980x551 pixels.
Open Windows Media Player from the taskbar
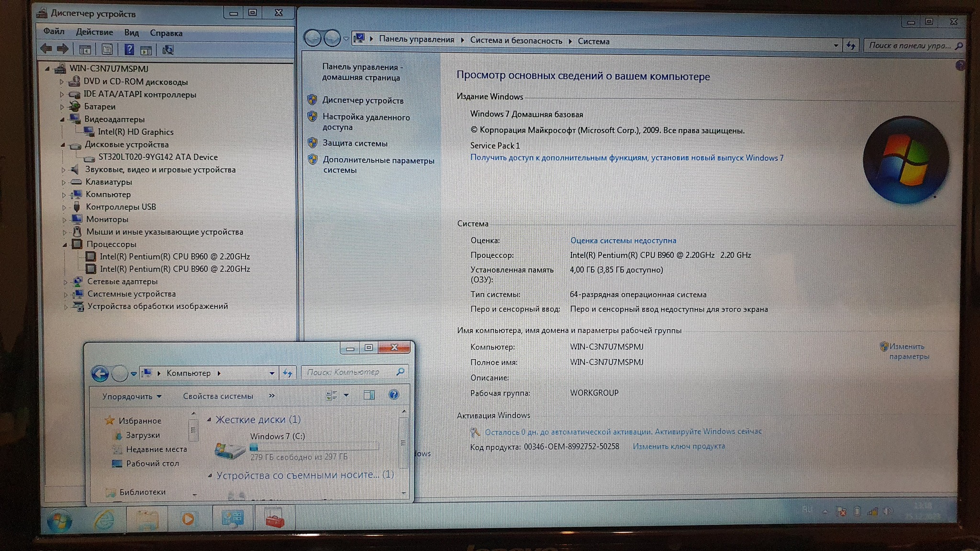point(188,519)
